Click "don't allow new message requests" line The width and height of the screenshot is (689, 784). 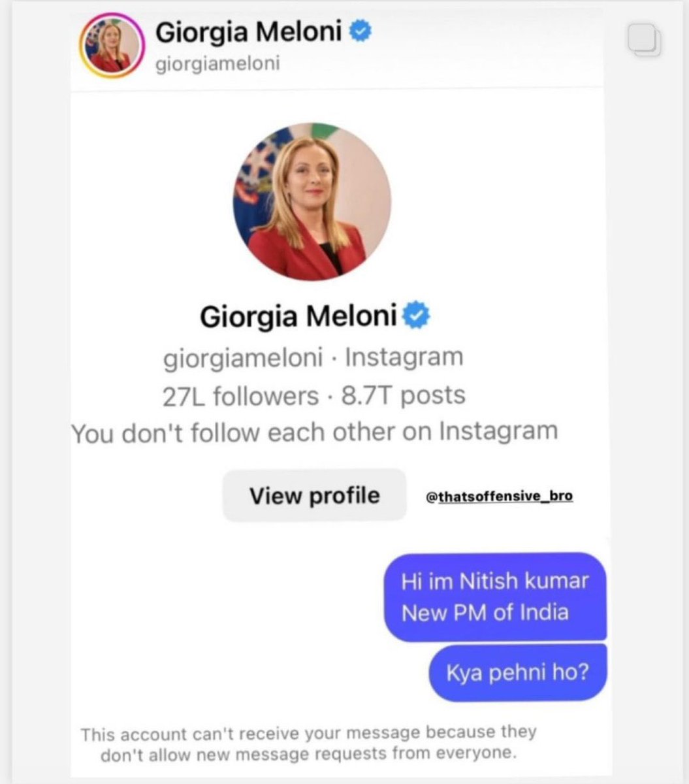tap(308, 754)
